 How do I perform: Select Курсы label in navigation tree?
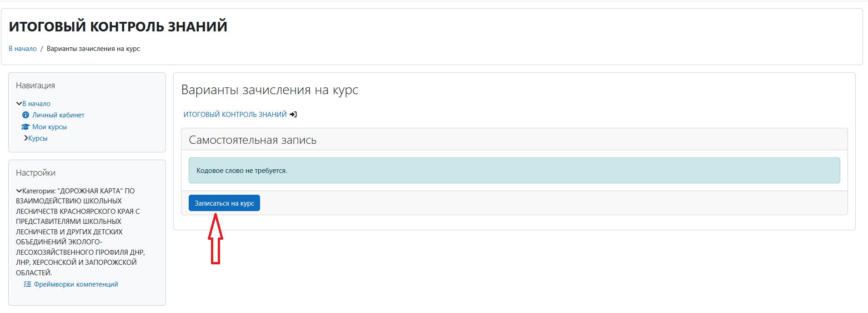point(38,138)
